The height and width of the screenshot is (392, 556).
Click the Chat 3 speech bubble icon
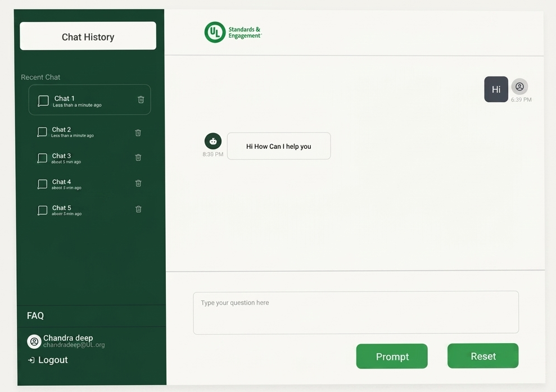tap(42, 158)
